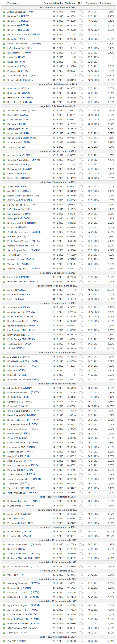The width and height of the screenshot is (117, 644).
Task: Sort by Rendimento column header
Action: [x=107, y=3]
